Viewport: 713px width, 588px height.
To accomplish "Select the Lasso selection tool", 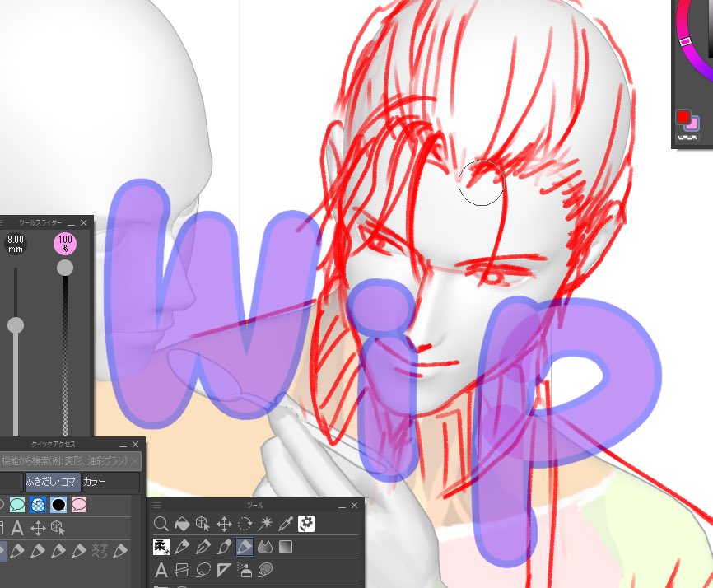I will pos(203,570).
